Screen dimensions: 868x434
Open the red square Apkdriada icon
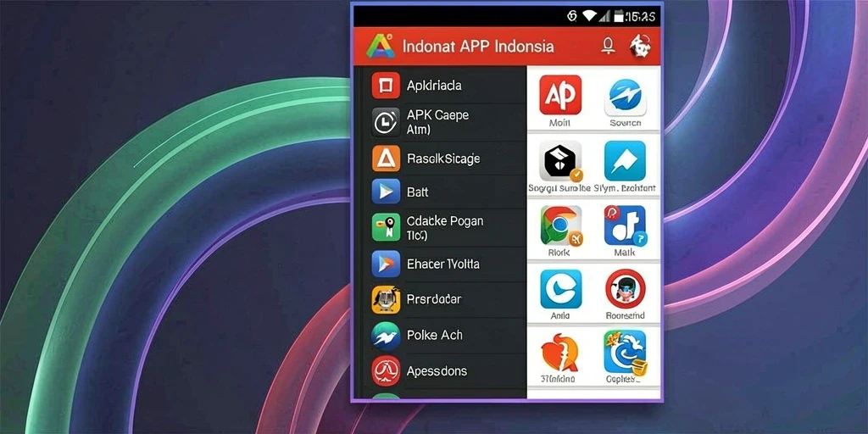coord(386,86)
